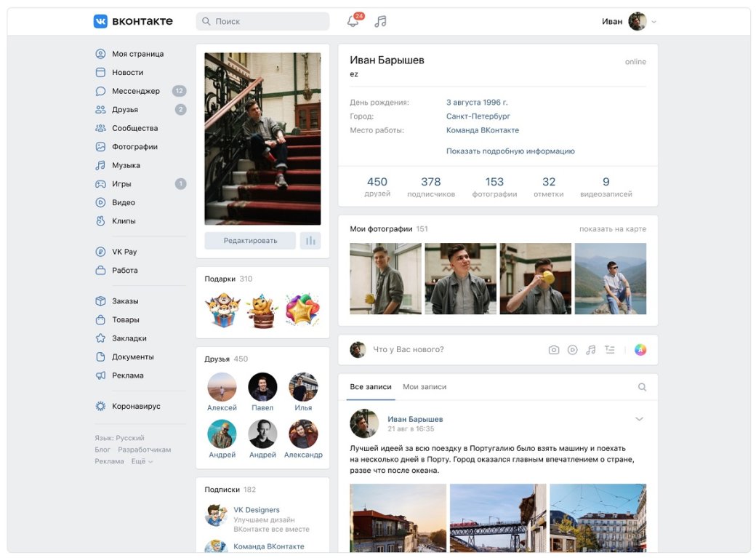Click the Разработчикам footer link

pos(145,450)
